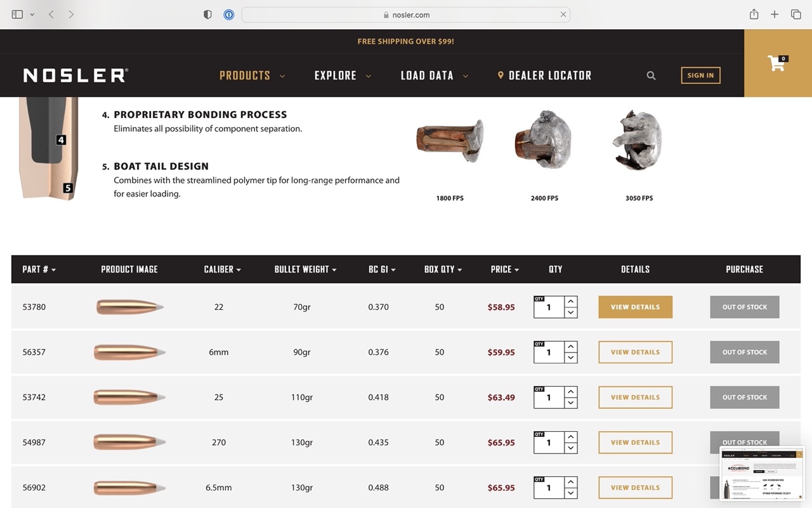Open the Products menu
The width and height of the screenshot is (812, 508).
point(252,76)
